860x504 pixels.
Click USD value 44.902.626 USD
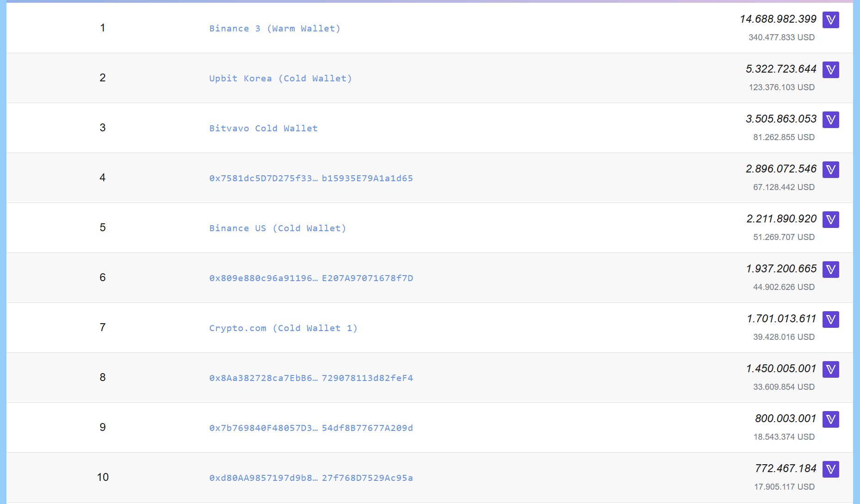click(784, 287)
